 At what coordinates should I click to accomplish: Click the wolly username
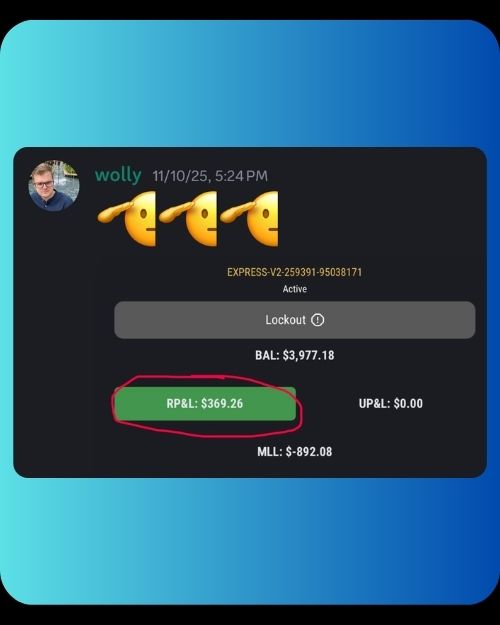click(118, 175)
